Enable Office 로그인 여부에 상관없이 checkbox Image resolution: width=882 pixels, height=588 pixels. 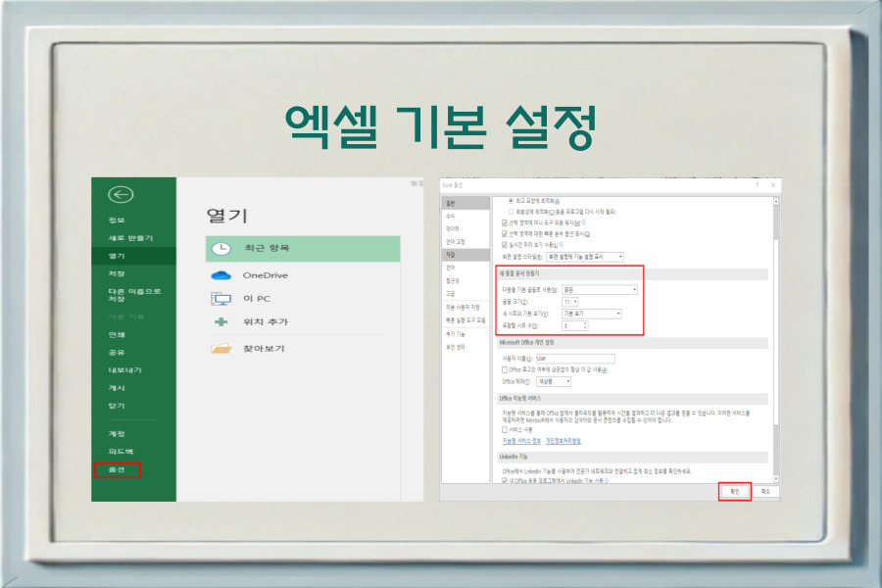tap(505, 369)
